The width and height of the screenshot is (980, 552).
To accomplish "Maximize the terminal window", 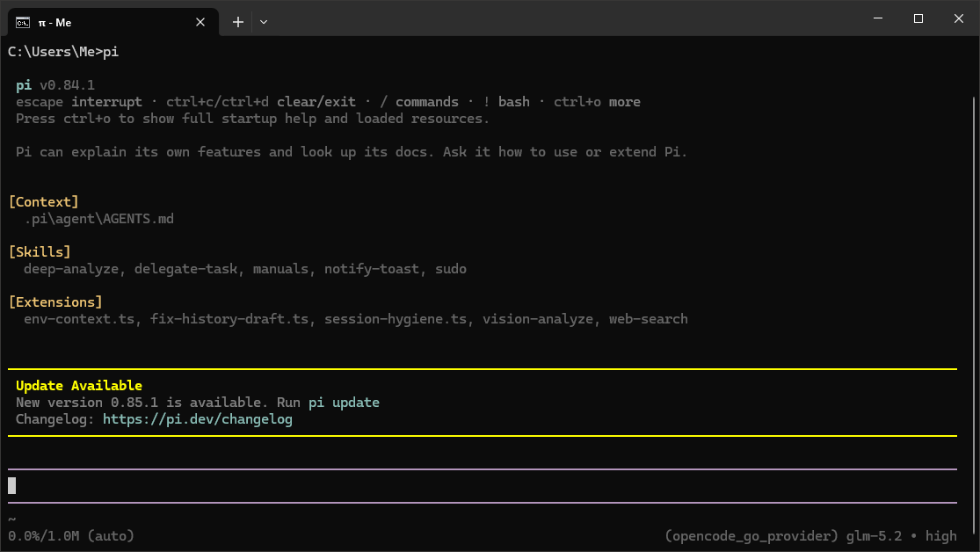I will tap(918, 18).
